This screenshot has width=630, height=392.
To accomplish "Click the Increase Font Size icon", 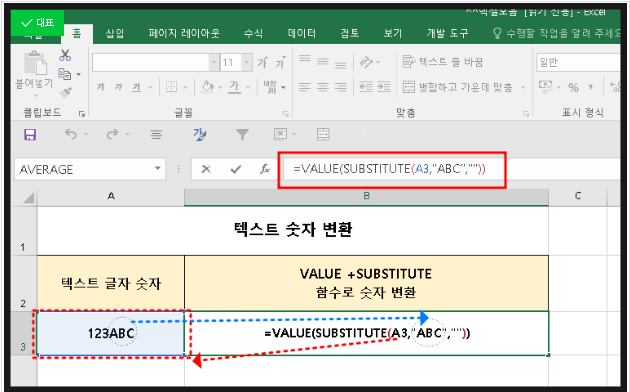I will pos(262,62).
